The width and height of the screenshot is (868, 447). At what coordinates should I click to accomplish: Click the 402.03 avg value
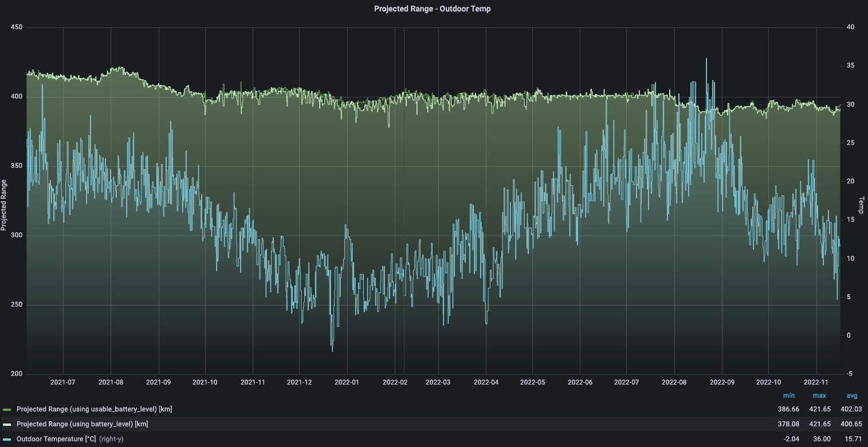852,409
